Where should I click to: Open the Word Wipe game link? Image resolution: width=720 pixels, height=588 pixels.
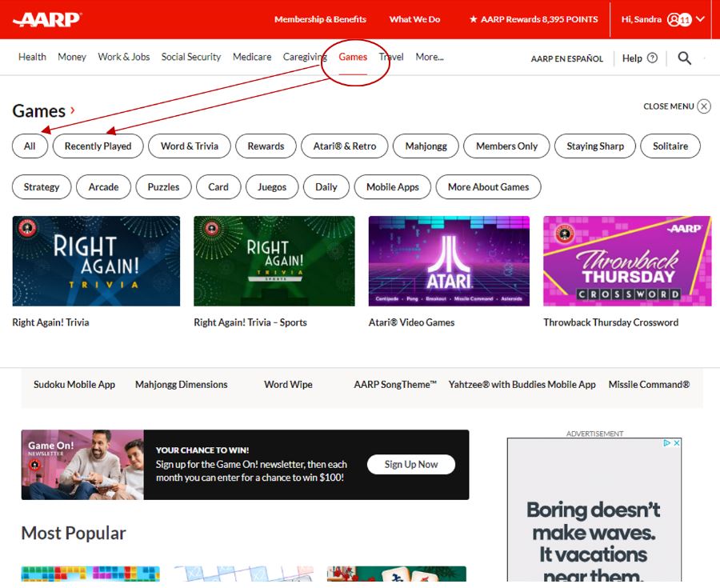point(288,384)
